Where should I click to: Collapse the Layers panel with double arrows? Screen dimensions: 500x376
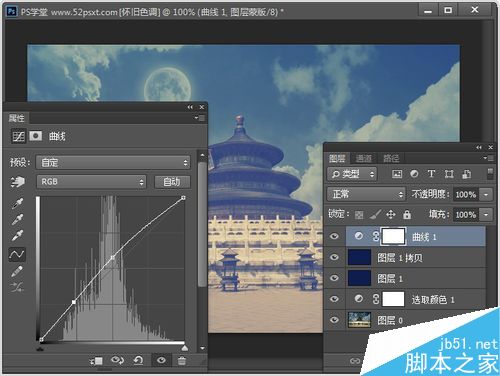coord(479,147)
